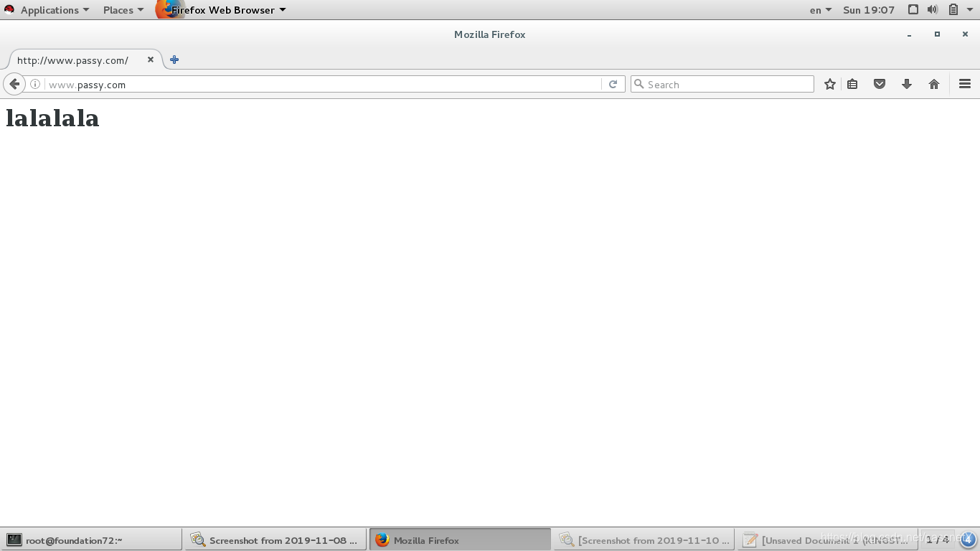The image size is (980, 551).
Task: Expand the system menu arrow
Action: coord(969,10)
